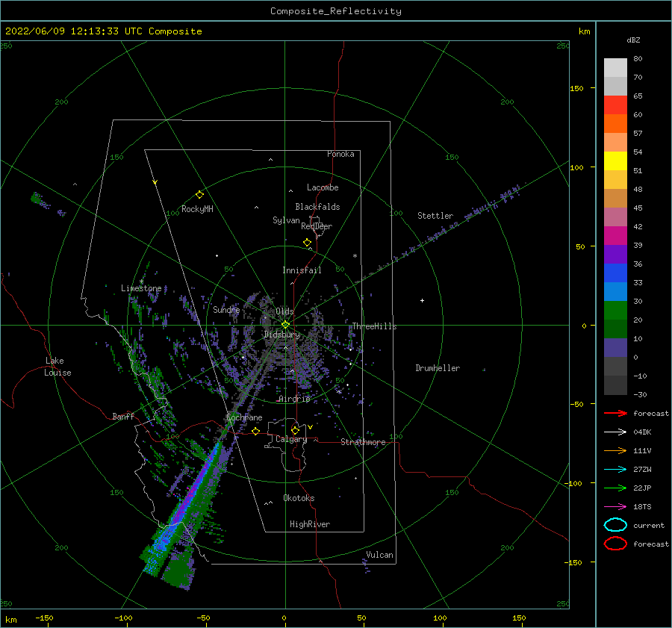Click the white 04DK arrow icon
This screenshot has width=672, height=628.
coord(615,432)
